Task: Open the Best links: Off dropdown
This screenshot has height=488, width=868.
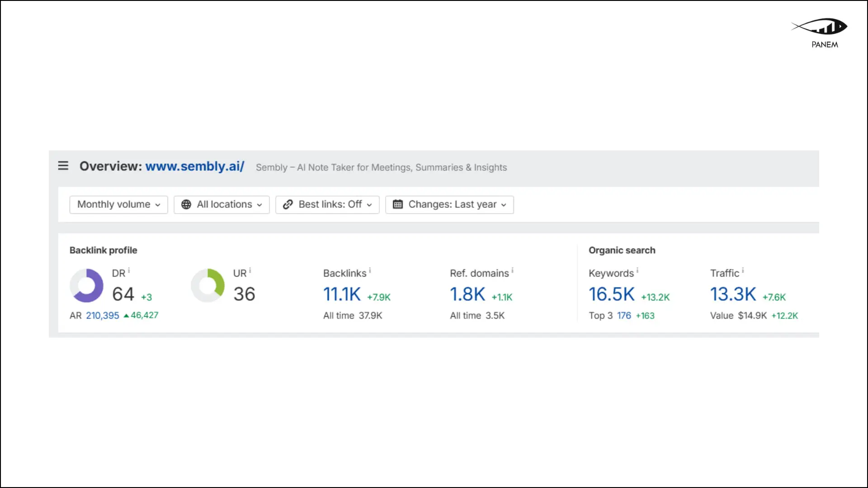Action: click(x=327, y=205)
